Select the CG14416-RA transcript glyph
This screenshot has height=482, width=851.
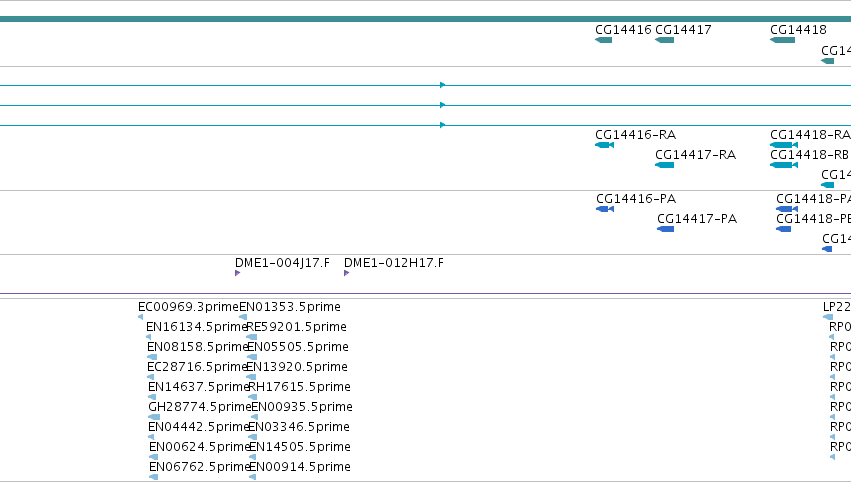click(x=605, y=145)
